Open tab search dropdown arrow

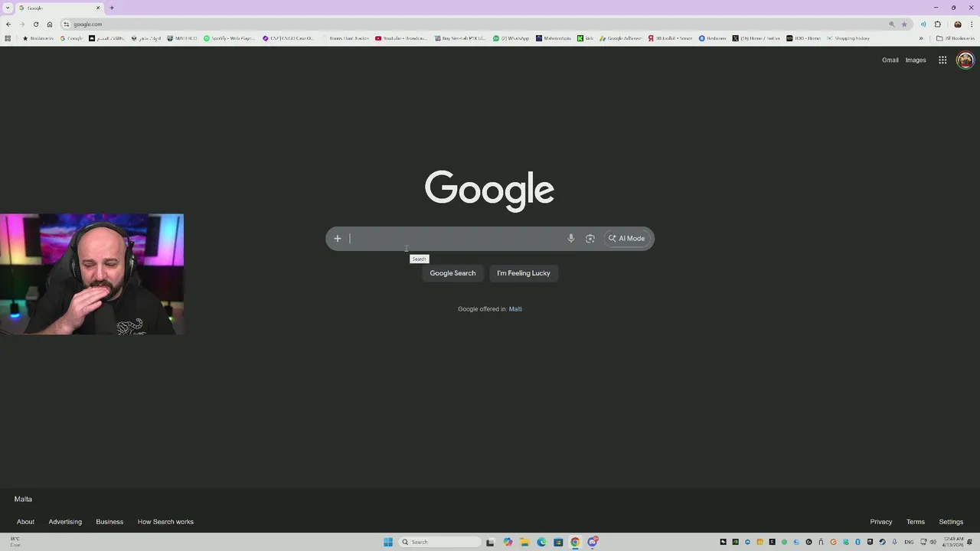point(8,8)
